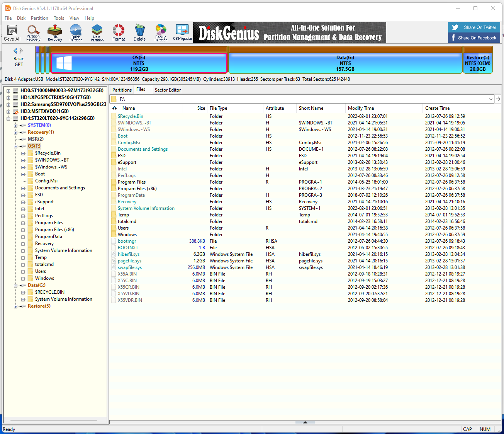504x434 pixels.
Task: Select the Data(G:) partition bar in the disk map
Action: click(345, 63)
